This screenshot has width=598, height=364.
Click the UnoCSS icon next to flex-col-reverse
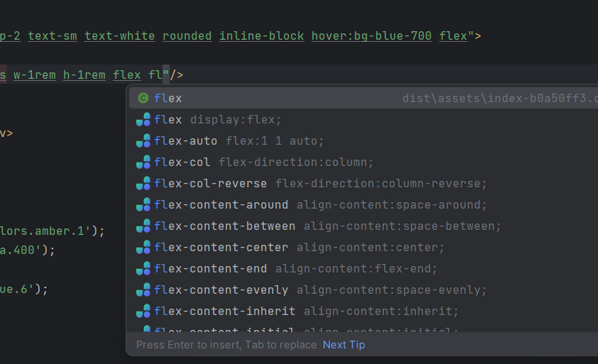pyautogui.click(x=143, y=184)
